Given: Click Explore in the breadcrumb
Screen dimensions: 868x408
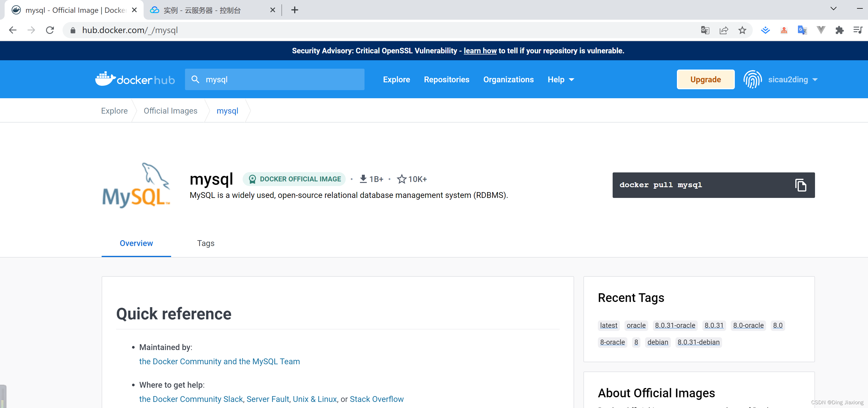Looking at the screenshot, I should (x=114, y=111).
